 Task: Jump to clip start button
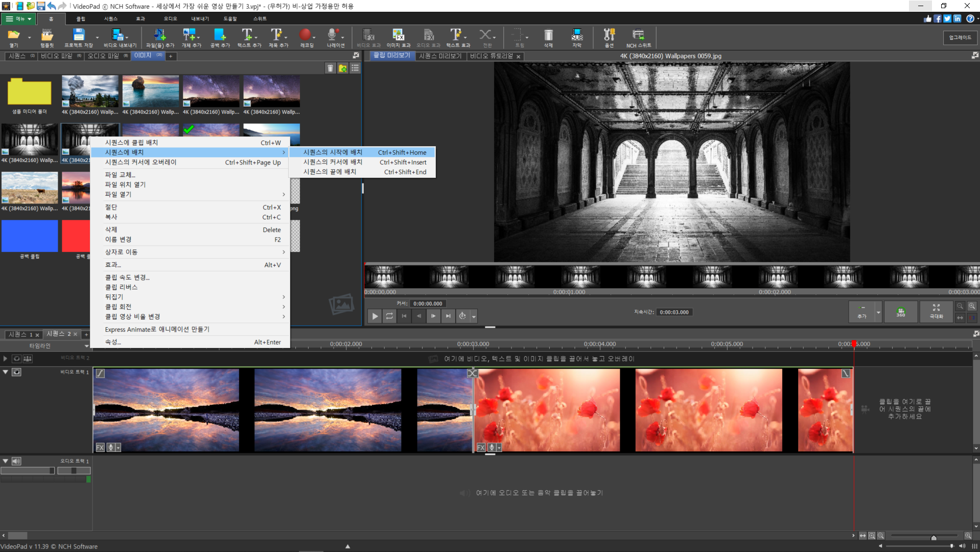[x=404, y=316]
